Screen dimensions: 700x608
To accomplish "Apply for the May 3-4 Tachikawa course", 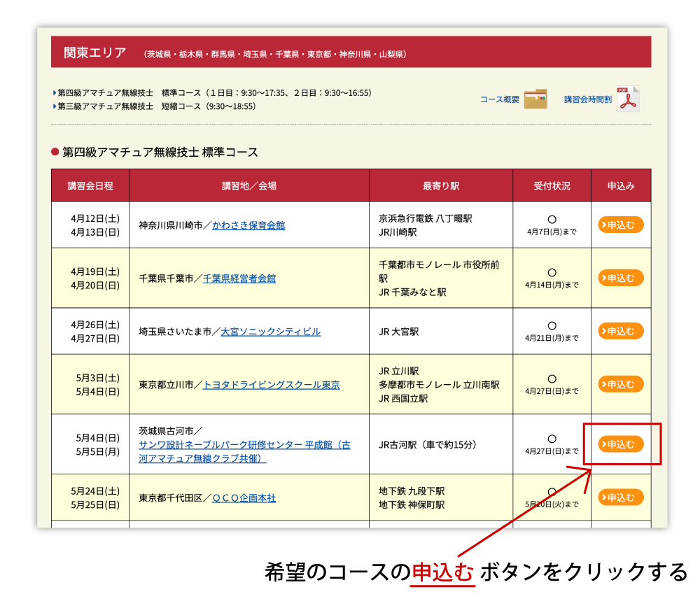I will (x=621, y=384).
